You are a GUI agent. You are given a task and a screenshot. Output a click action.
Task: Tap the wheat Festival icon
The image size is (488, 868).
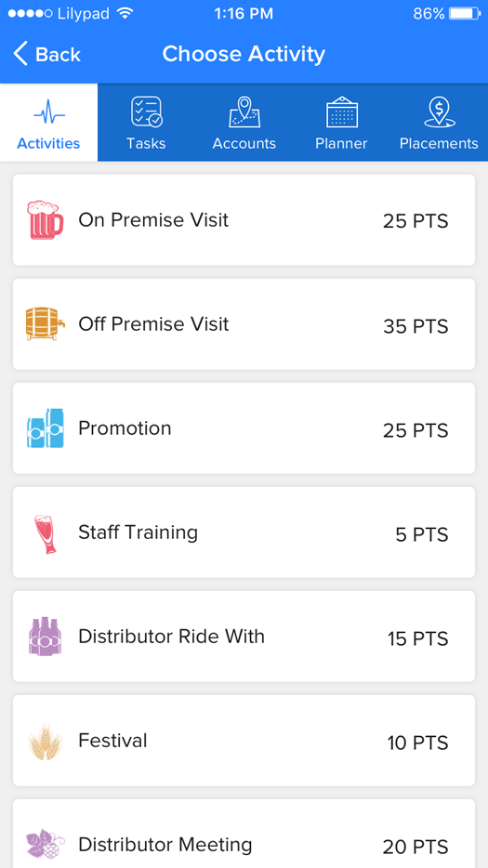[46, 742]
